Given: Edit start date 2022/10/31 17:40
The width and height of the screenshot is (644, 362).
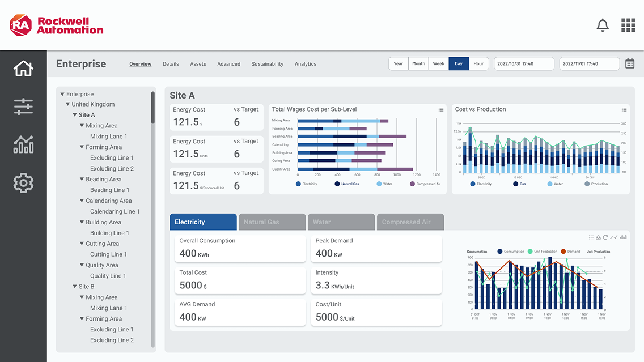Looking at the screenshot, I should (x=524, y=63).
